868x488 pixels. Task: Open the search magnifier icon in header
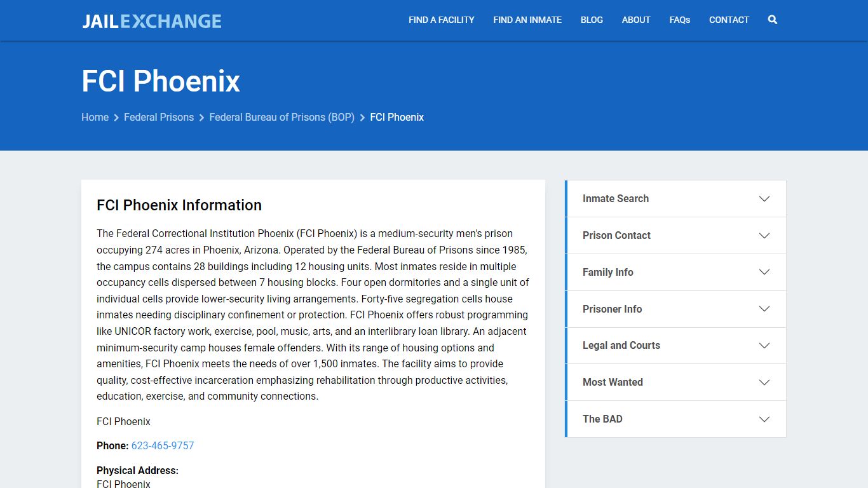coord(773,20)
